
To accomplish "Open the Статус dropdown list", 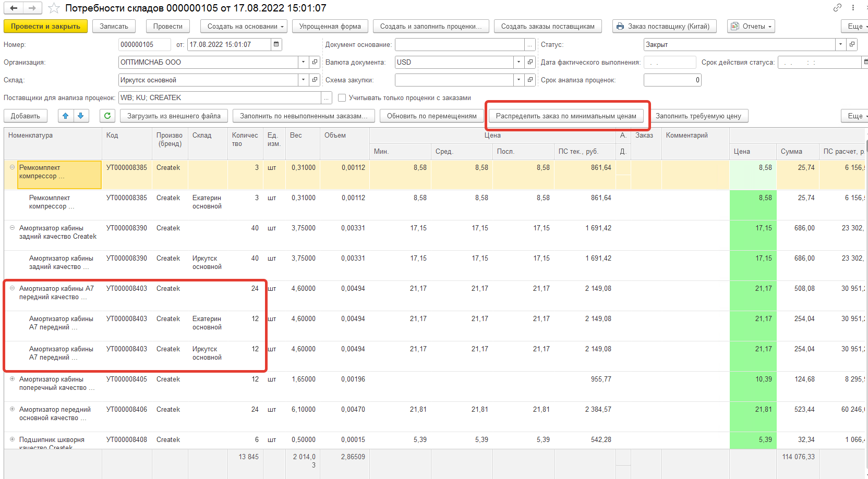I will [840, 44].
